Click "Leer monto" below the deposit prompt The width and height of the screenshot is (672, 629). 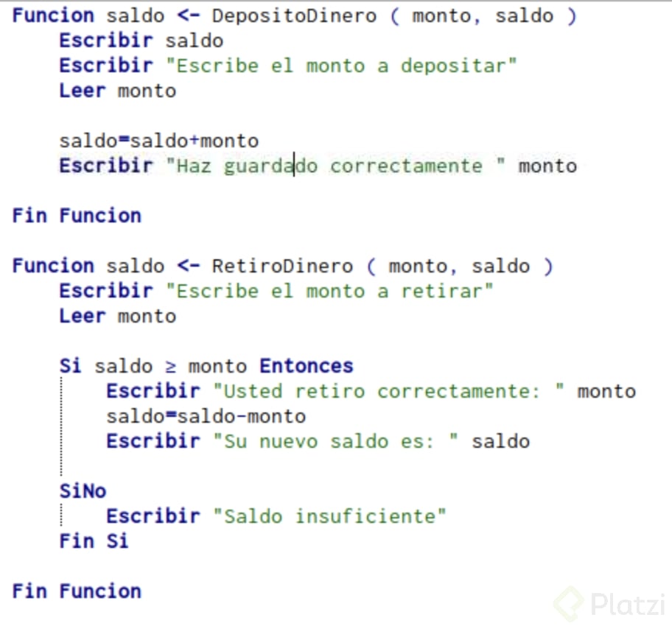point(118,91)
